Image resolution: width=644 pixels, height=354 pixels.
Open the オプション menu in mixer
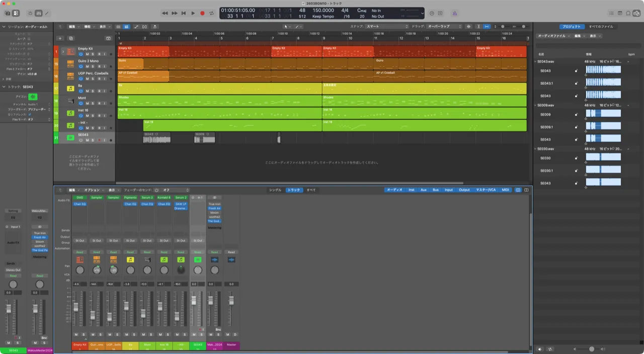93,190
